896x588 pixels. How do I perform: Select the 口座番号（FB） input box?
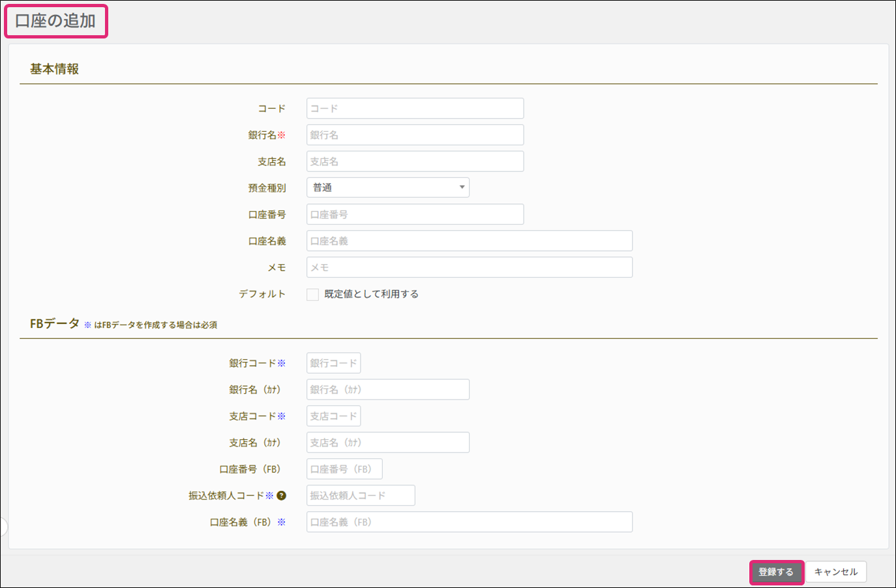[344, 469]
